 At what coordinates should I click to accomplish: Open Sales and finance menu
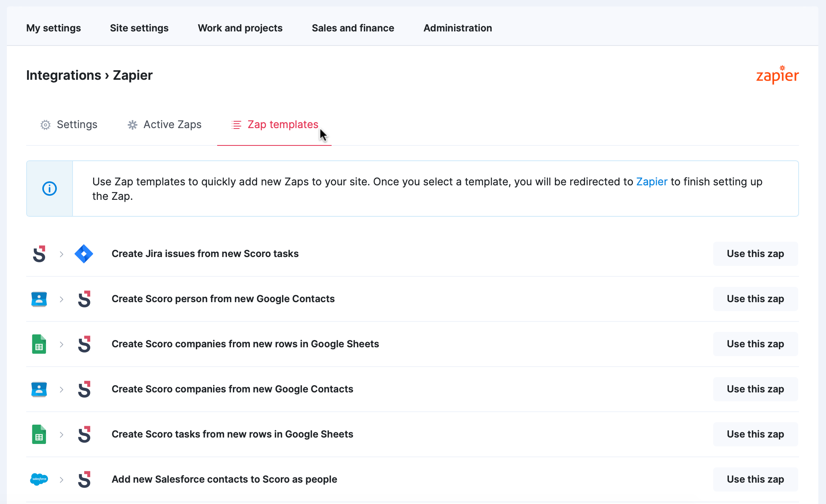(353, 28)
